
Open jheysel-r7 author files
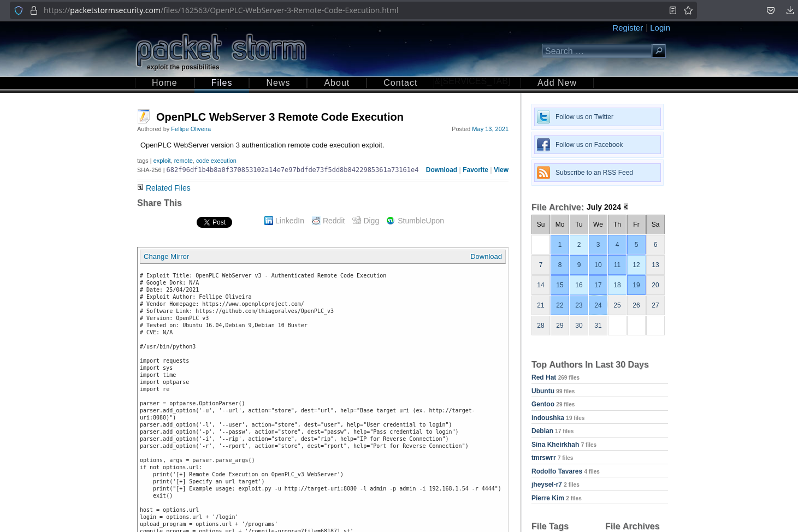coord(546,484)
